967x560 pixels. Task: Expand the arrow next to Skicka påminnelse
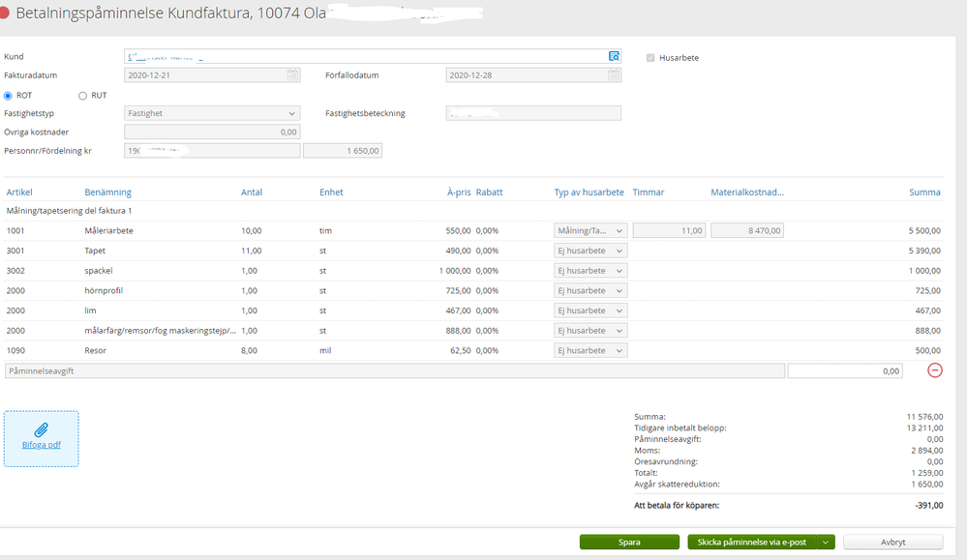(826, 543)
